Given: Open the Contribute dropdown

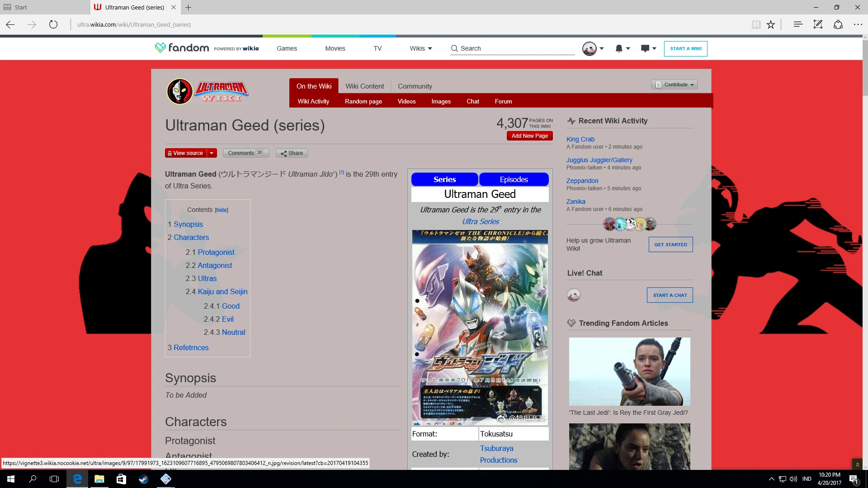Looking at the screenshot, I should [674, 84].
